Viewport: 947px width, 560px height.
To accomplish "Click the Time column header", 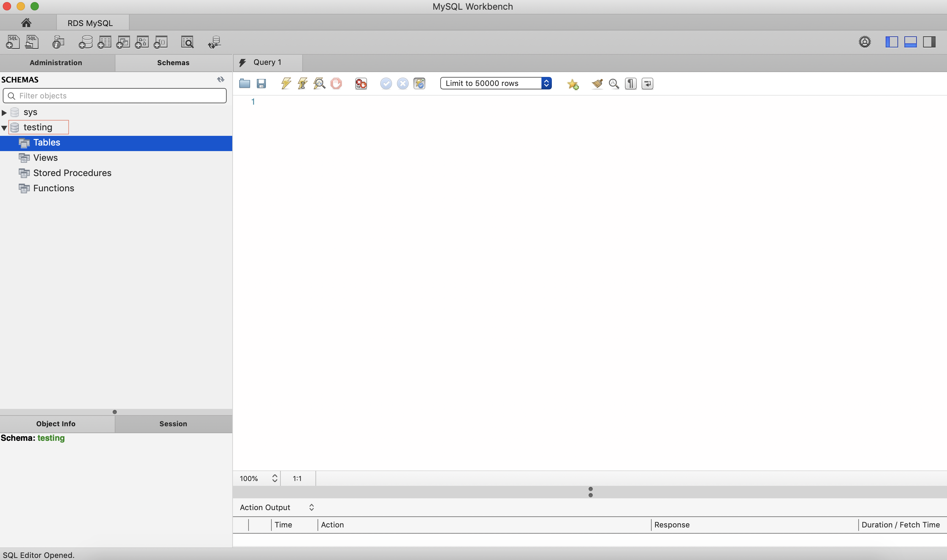I will click(294, 525).
